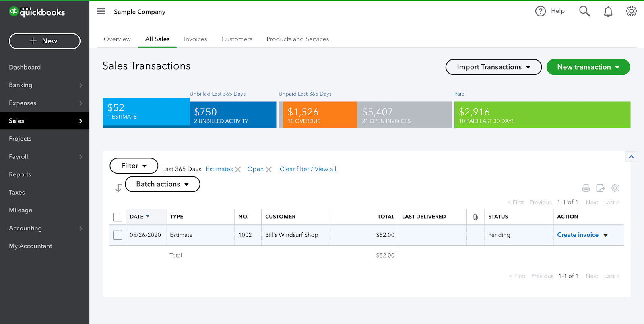This screenshot has height=324, width=644.
Task: Remove the Open filter tag
Action: point(269,170)
